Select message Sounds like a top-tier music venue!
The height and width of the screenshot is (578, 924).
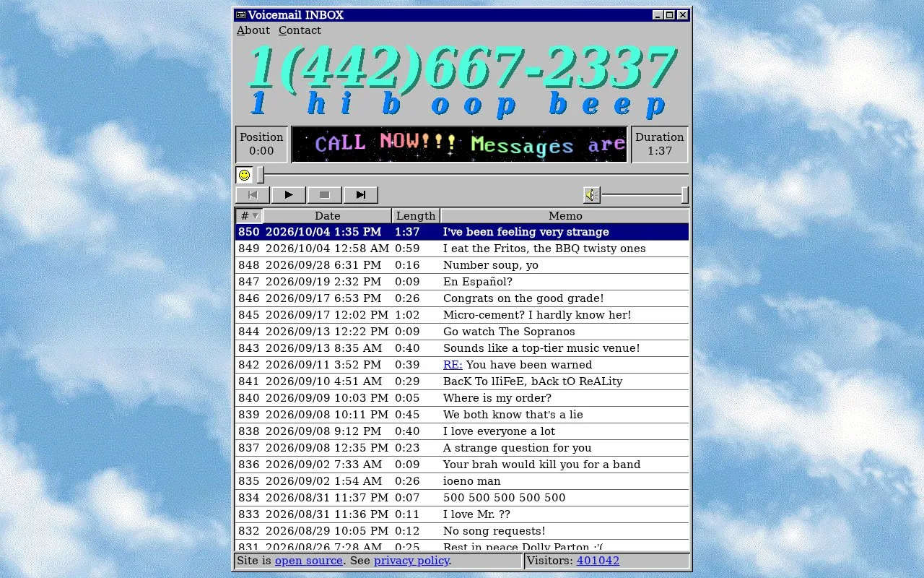point(462,348)
